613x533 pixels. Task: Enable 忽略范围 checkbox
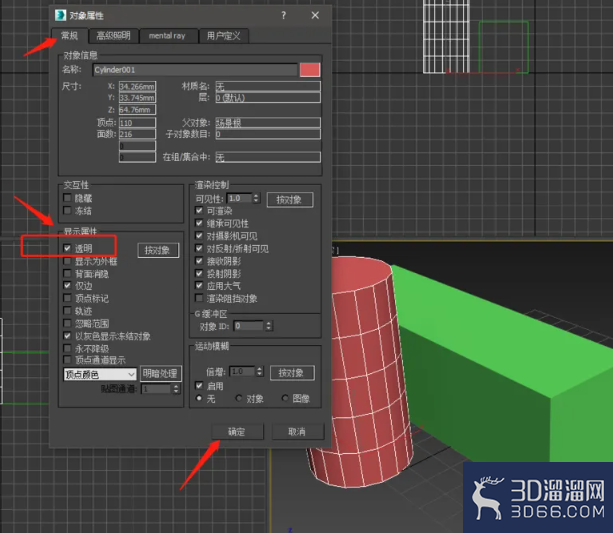coord(67,323)
